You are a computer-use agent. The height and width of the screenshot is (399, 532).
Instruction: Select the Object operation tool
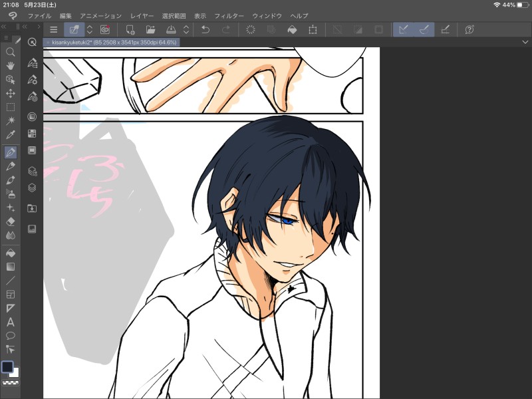pyautogui.click(x=11, y=79)
